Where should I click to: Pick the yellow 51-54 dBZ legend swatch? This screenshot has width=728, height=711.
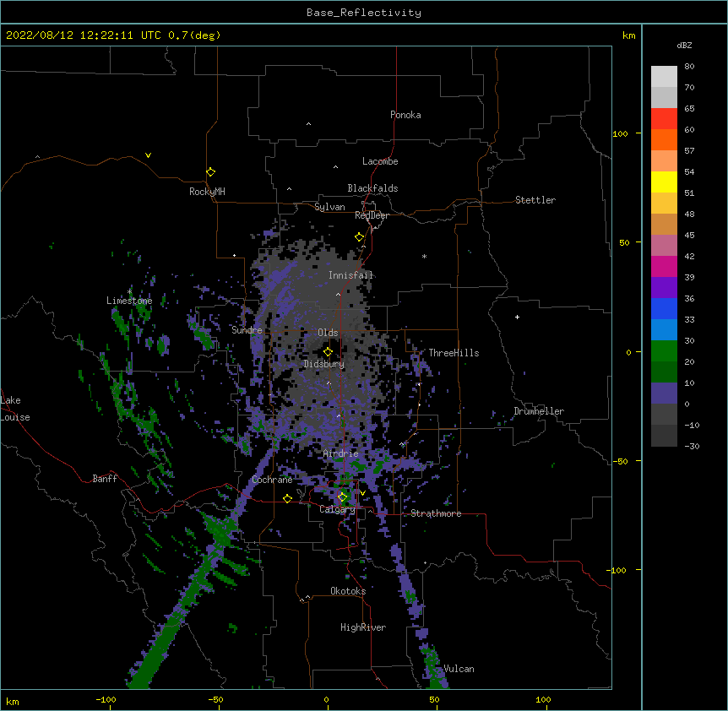tap(664, 182)
